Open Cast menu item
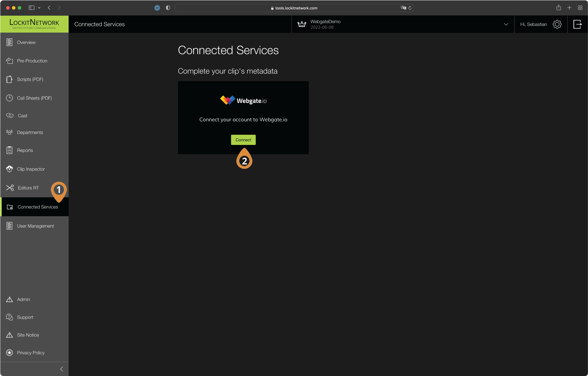 (x=34, y=116)
